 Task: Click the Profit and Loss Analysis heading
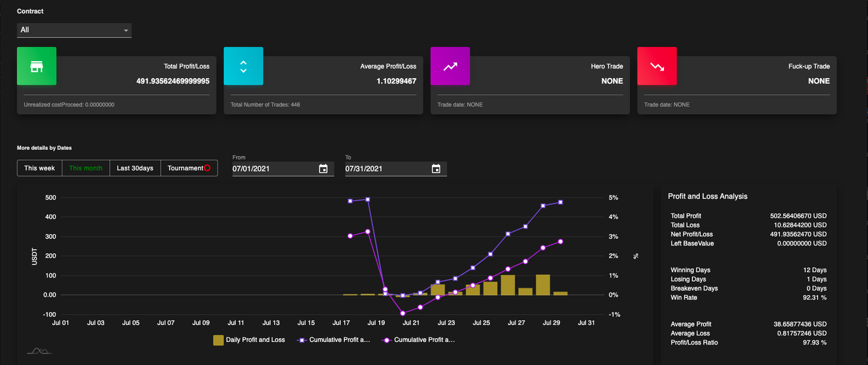pyautogui.click(x=707, y=196)
